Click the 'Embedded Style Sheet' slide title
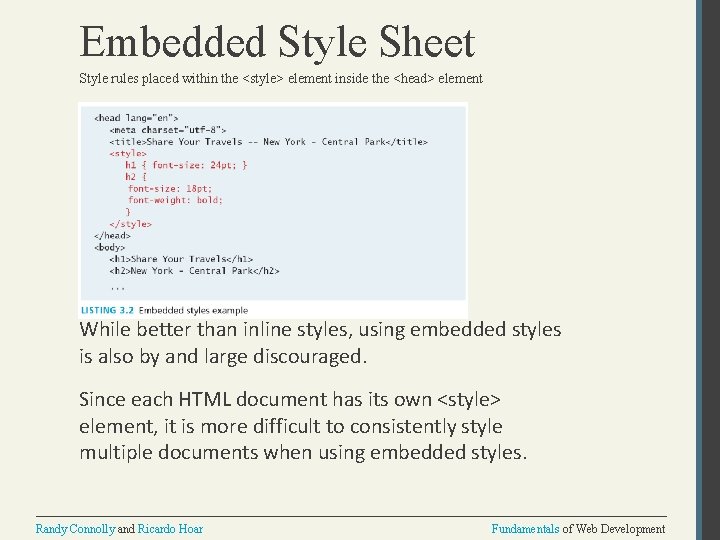Screen dimensions: 720x540 pos(277,43)
